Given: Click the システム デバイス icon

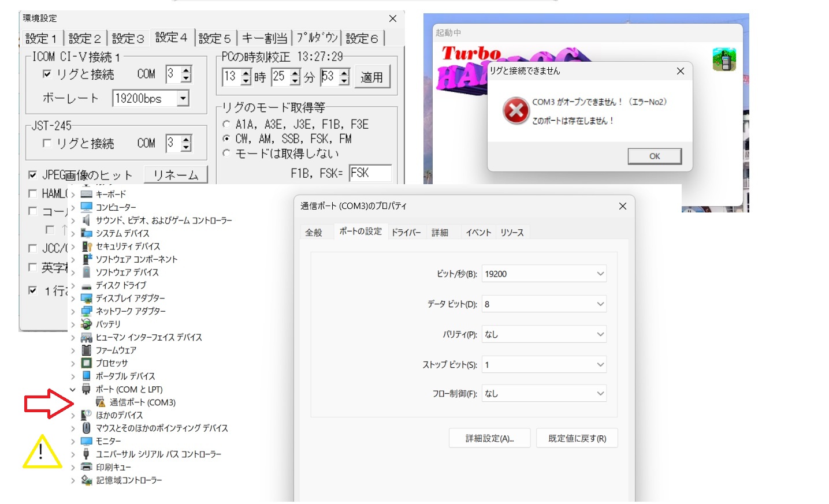Looking at the screenshot, I should [x=87, y=233].
